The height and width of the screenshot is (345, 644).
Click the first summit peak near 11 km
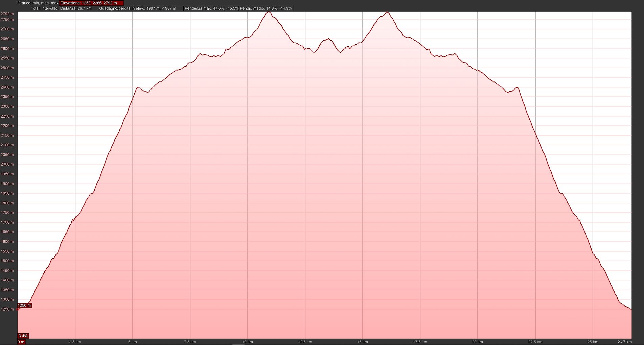(269, 12)
